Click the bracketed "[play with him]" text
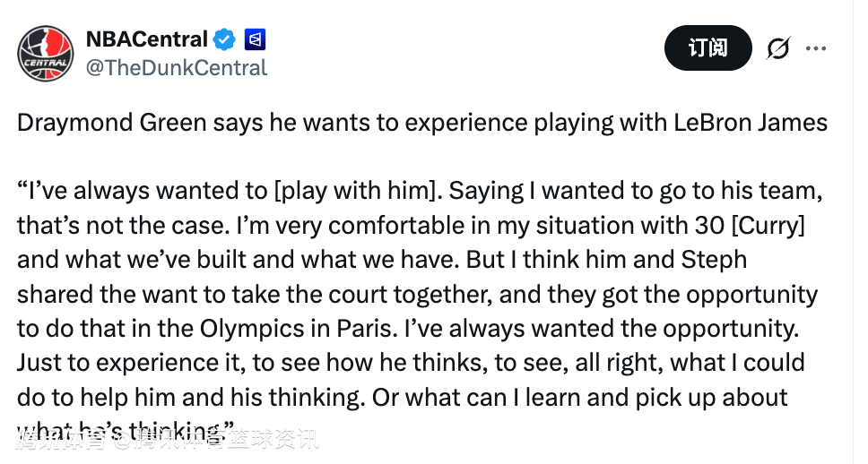The width and height of the screenshot is (868, 464). [355, 191]
